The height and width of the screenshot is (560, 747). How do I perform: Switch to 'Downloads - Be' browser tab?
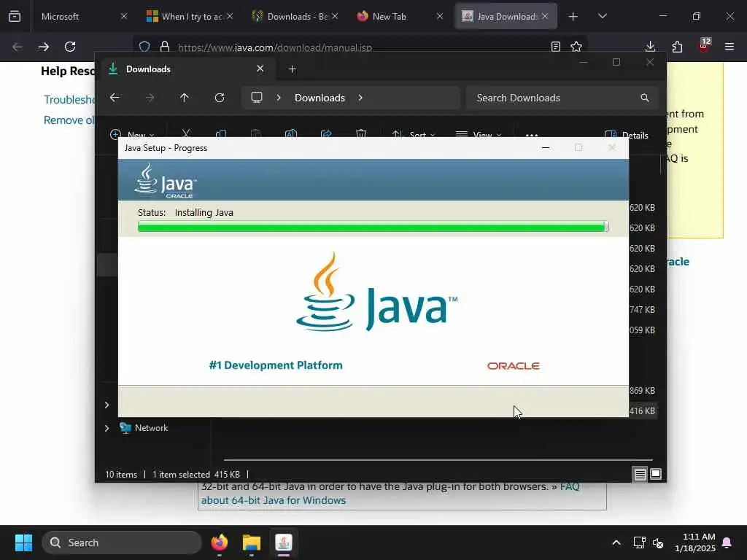[x=295, y=16]
